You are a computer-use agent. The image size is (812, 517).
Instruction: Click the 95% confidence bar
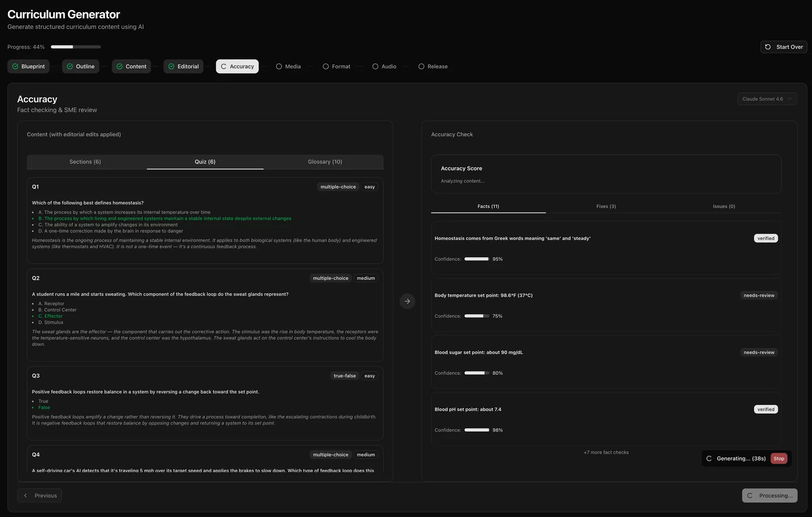point(477,259)
